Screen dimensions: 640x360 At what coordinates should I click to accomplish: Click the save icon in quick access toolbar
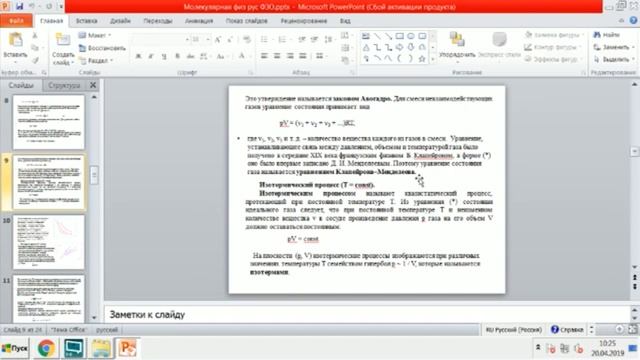point(19,6)
